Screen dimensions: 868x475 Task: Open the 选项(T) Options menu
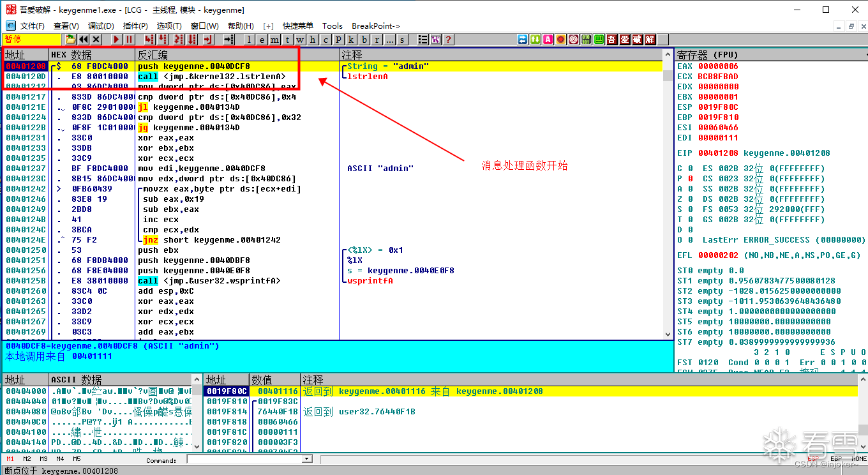click(x=170, y=26)
